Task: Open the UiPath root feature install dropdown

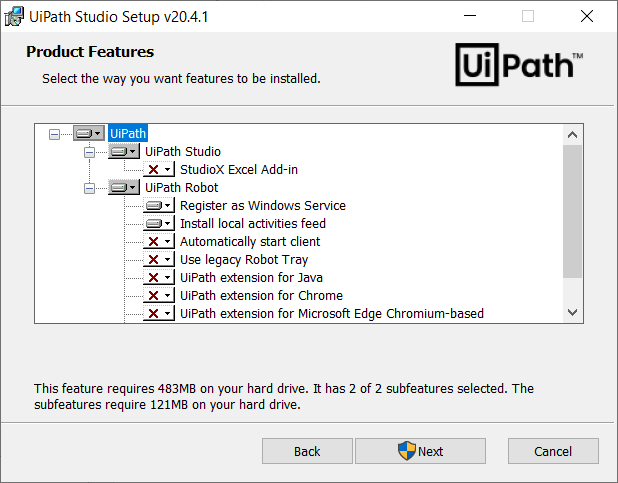Action: [x=88, y=133]
